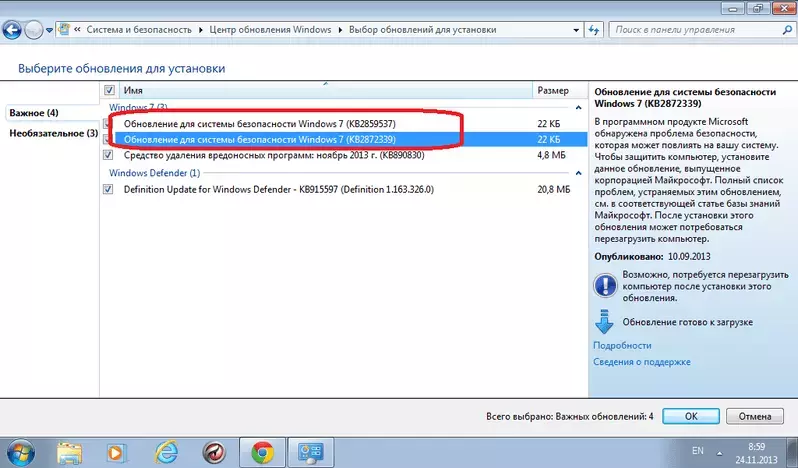This screenshot has width=798, height=468.
Task: Open the 'Подробности' link
Action: point(622,345)
